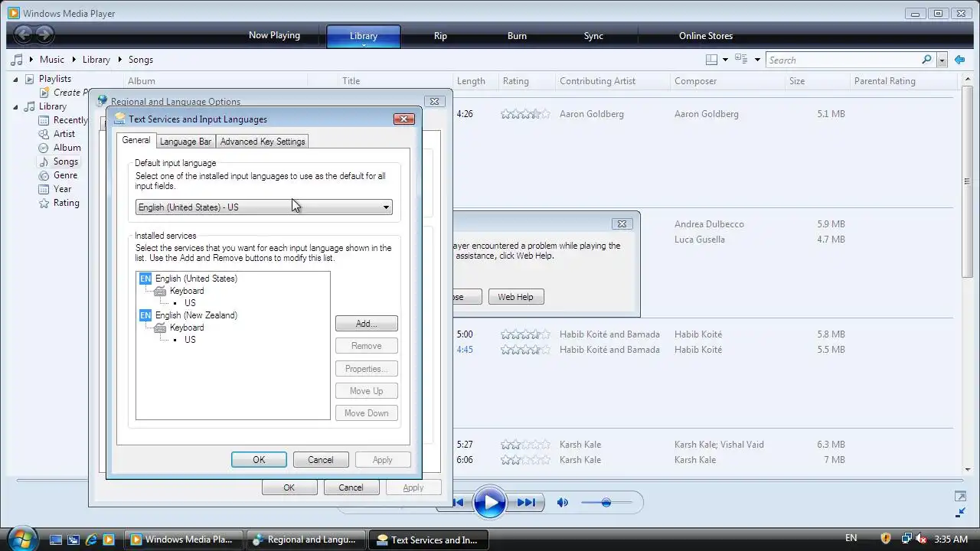Screen dimensions: 980x551
Task: Click the Playlists icon in navigation pane
Action: click(x=30, y=79)
